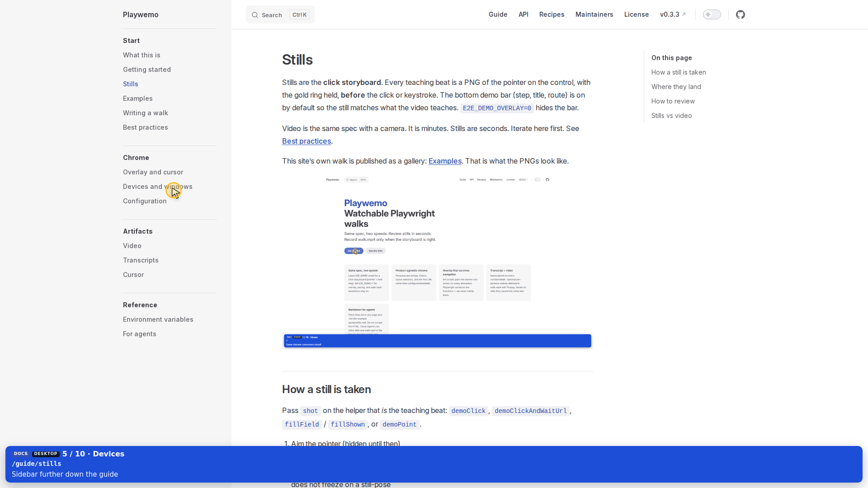Click the 'On this page' heading

[x=671, y=58]
